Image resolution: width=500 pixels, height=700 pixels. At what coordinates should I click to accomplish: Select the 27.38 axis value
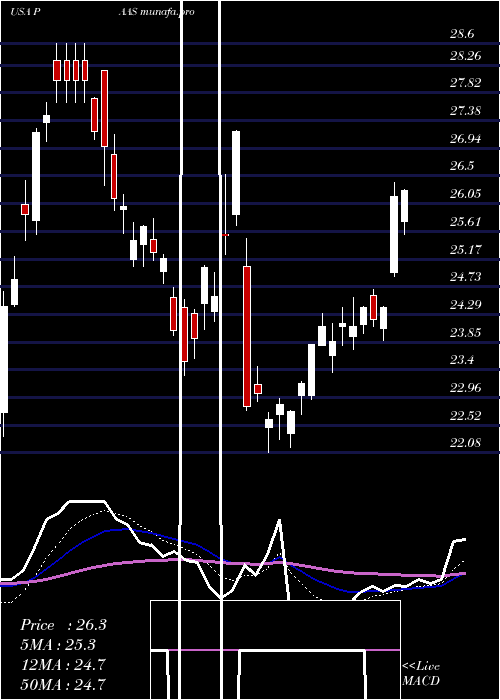click(x=465, y=110)
